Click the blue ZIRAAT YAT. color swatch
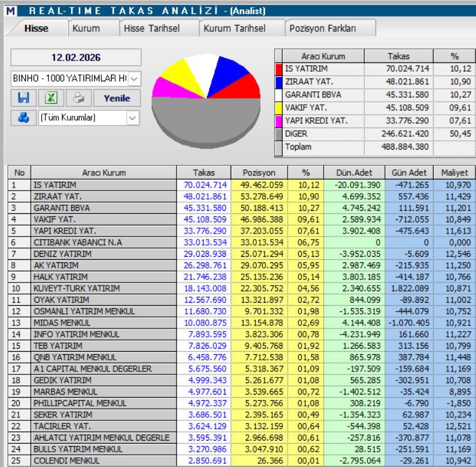The width and height of the screenshot is (476, 467). [x=278, y=82]
